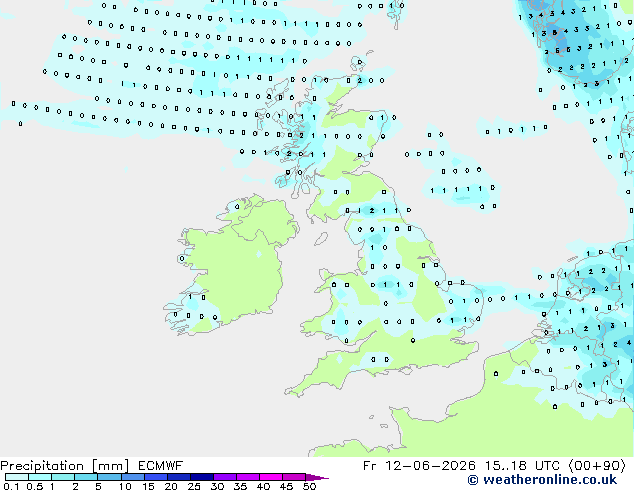Click the '0.5' legend scale label
Image resolution: width=634 pixels, height=490 pixels.
tap(35, 486)
